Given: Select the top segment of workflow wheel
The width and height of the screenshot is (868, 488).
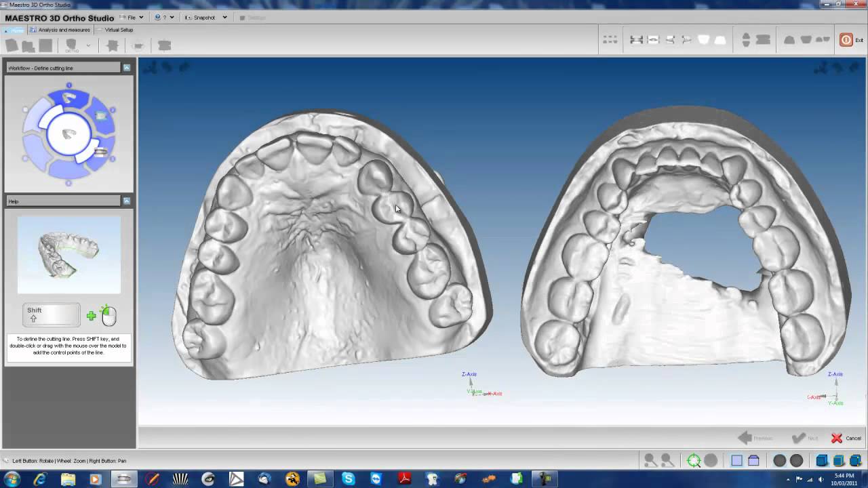Looking at the screenshot, I should pyautogui.click(x=69, y=98).
